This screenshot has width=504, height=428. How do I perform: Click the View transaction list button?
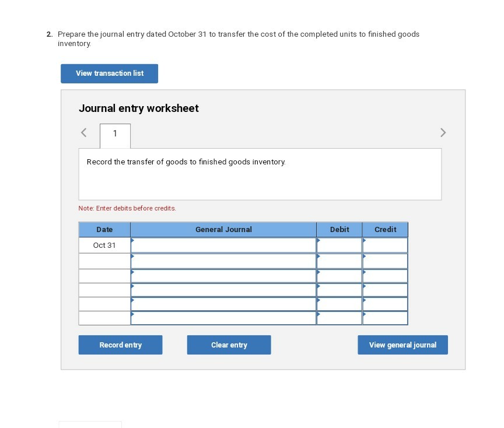point(109,73)
